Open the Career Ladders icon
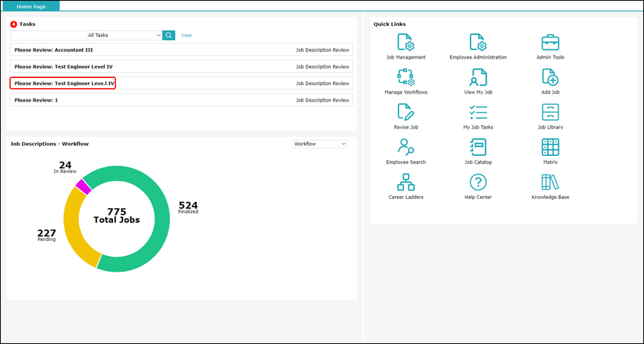This screenshot has width=644, height=344. [406, 182]
